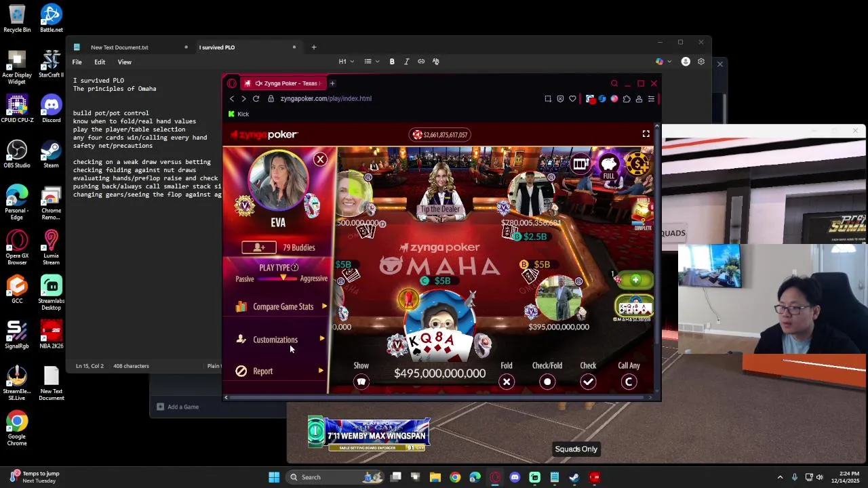Select the Omaha table thumbnail on the right
Image resolution: width=868 pixels, height=488 pixels.
(x=634, y=308)
